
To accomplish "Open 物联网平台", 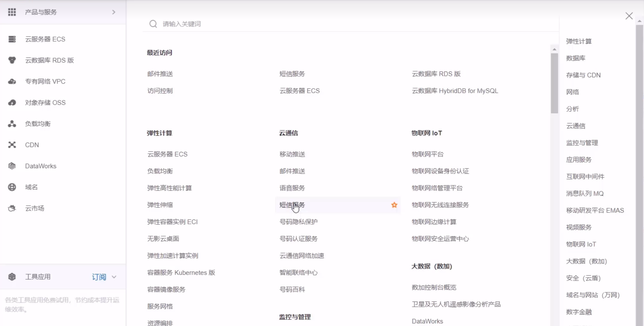I will [x=428, y=154].
